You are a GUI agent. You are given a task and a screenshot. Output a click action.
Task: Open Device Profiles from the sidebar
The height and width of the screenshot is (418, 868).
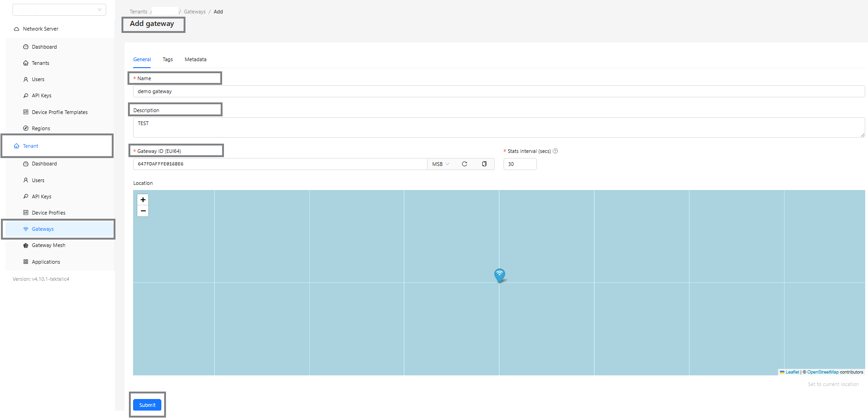tap(49, 212)
